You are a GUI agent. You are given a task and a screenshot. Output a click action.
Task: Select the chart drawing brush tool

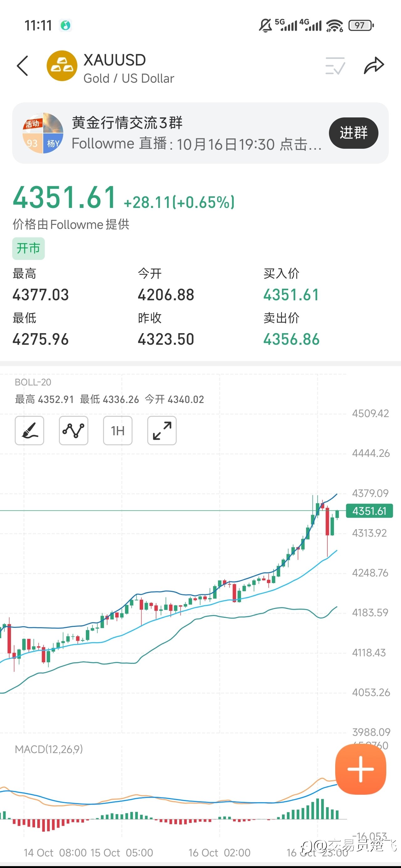29,430
